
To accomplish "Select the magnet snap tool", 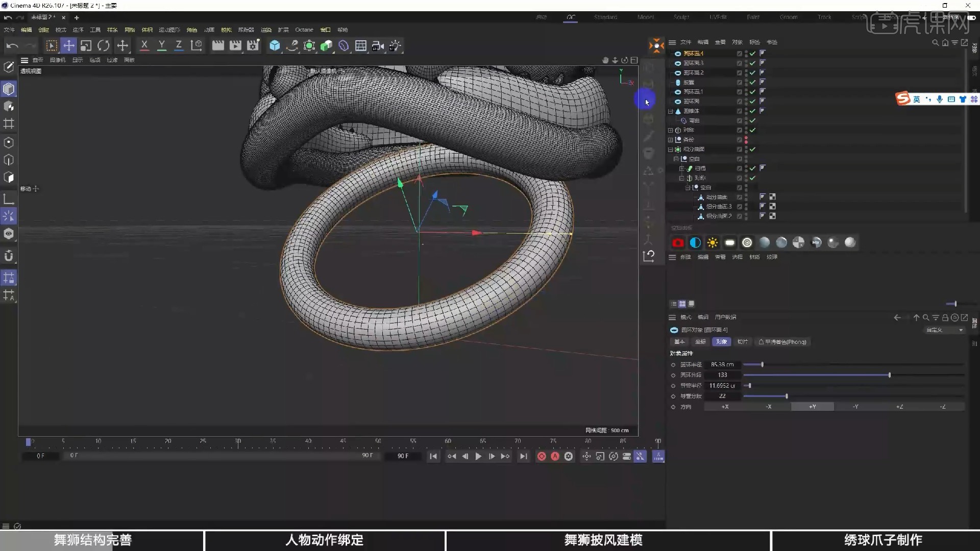I will 9,256.
